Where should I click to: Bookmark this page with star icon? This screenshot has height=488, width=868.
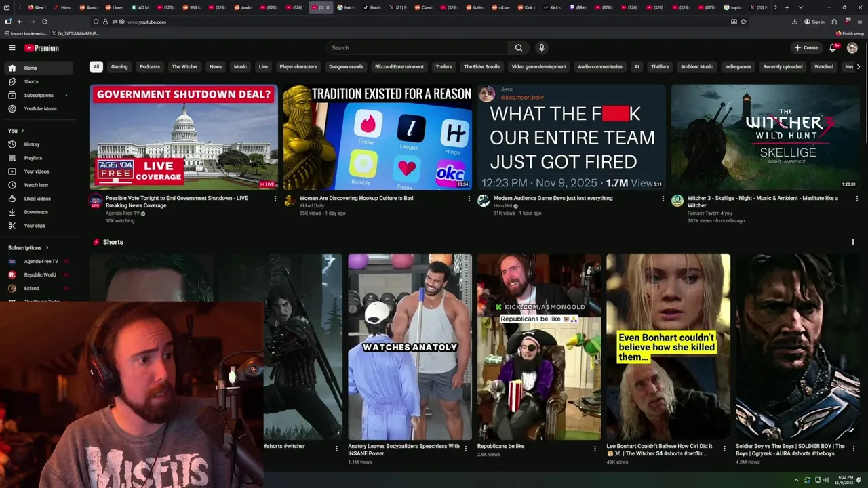pos(744,22)
